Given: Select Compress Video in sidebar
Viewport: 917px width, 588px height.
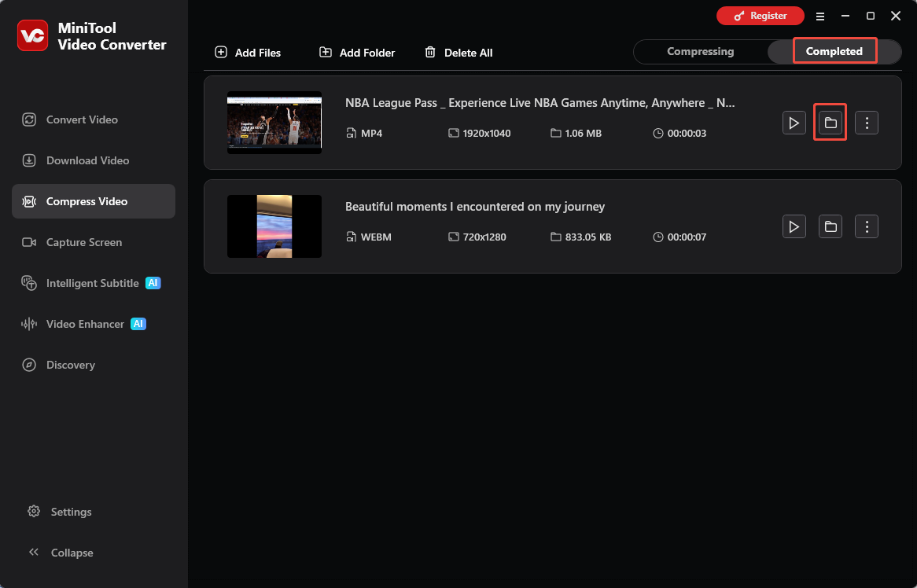Looking at the screenshot, I should 94,202.
